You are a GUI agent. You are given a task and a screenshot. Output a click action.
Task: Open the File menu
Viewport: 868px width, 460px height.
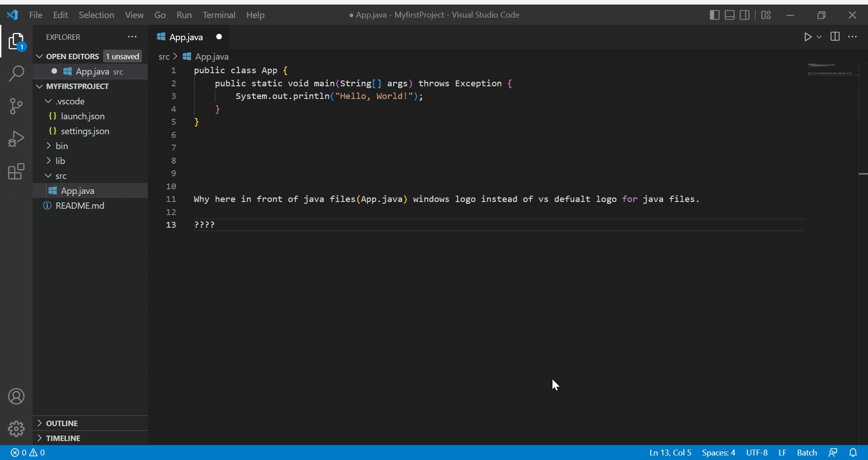pyautogui.click(x=36, y=15)
